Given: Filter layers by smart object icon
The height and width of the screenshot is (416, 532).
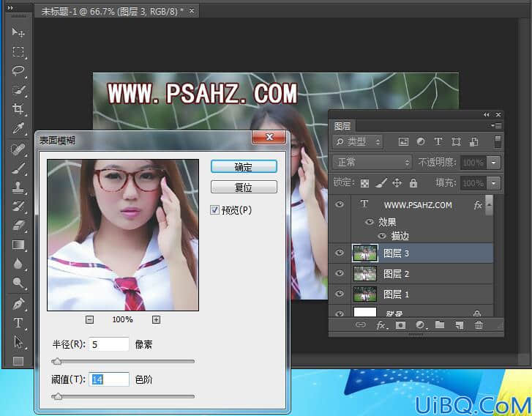Looking at the screenshot, I should [x=474, y=141].
